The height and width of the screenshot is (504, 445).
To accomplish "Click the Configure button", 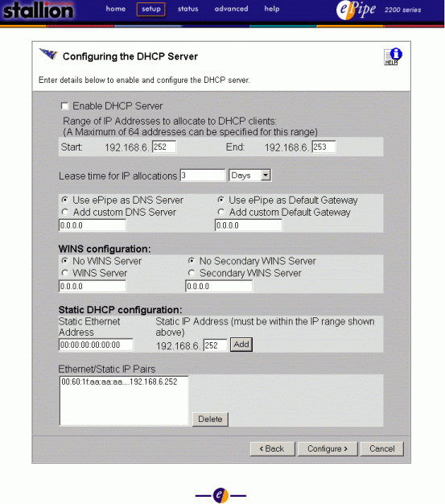I will tap(328, 448).
